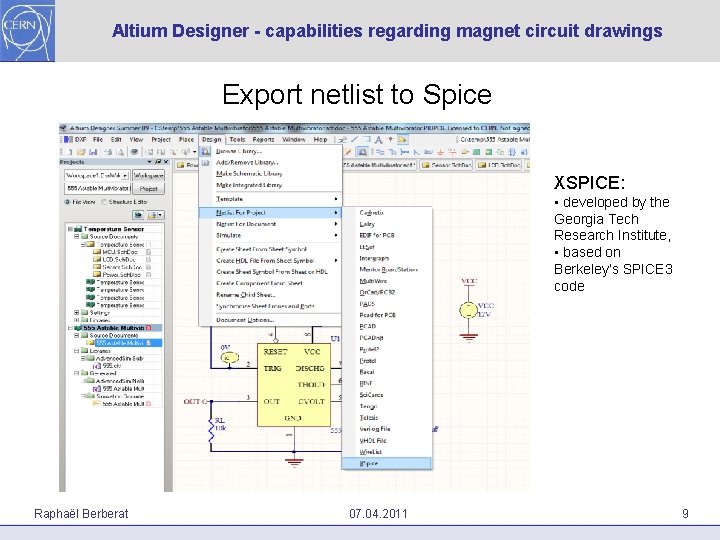Open the Reports menu
The width and height of the screenshot is (720, 540).
click(x=264, y=140)
